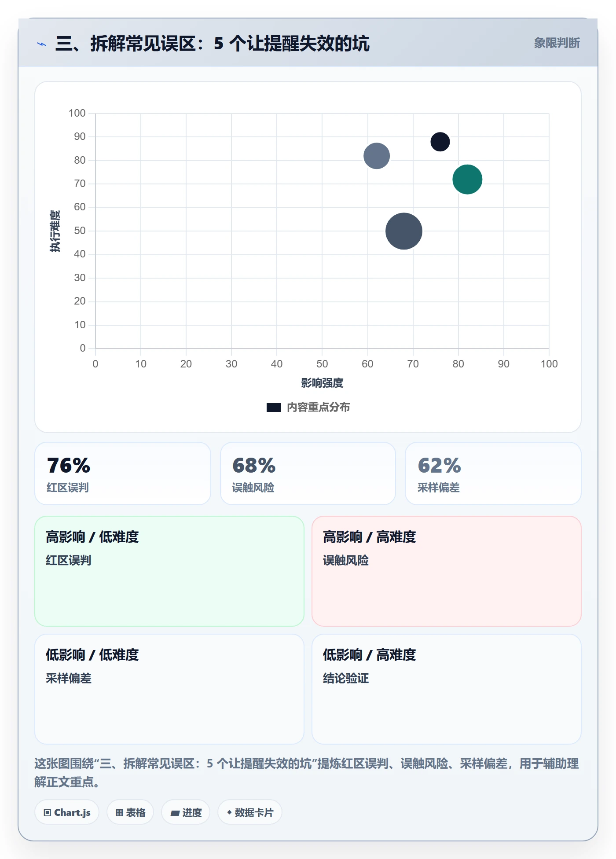Image resolution: width=616 pixels, height=859 pixels.
Task: Click the 表格 table tag icon
Action: click(x=119, y=812)
